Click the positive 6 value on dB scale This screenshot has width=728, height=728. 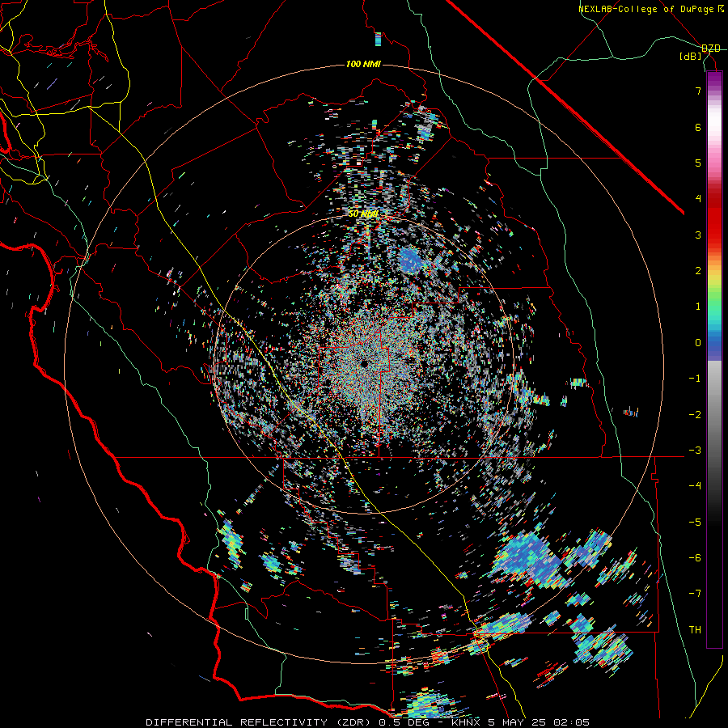[x=698, y=127]
